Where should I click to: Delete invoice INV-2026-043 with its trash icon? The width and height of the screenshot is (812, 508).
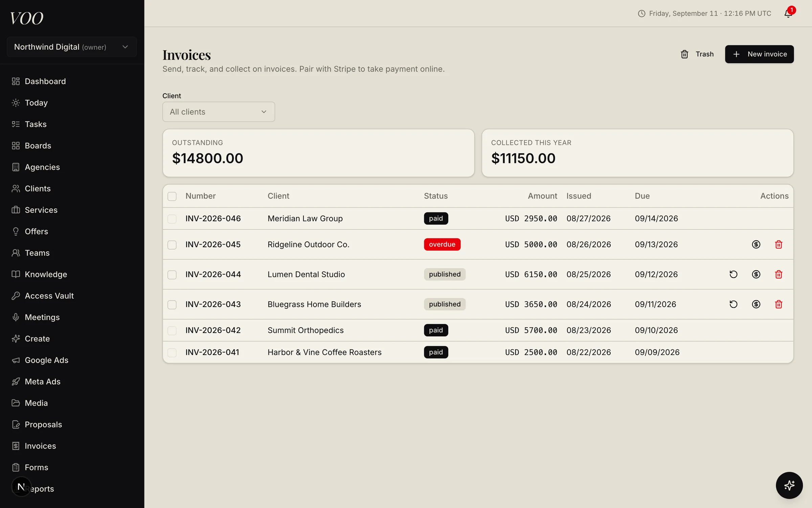pos(779,304)
